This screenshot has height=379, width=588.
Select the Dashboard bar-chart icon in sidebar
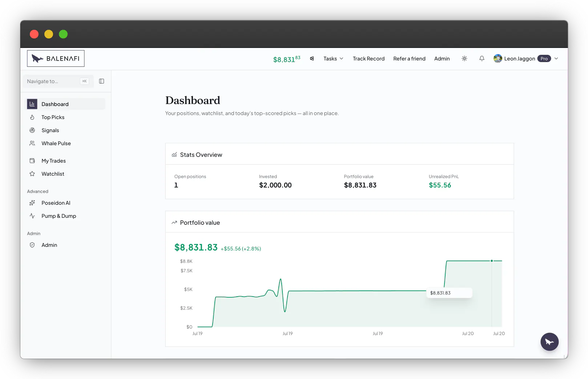(32, 104)
